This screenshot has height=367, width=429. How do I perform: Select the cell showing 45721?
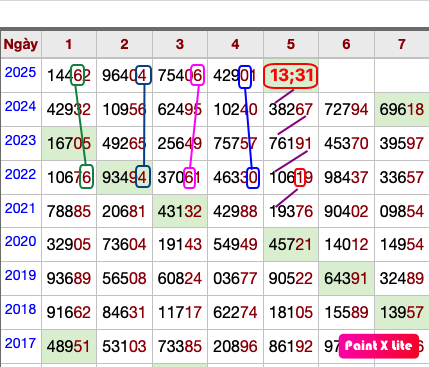pyautogui.click(x=291, y=245)
